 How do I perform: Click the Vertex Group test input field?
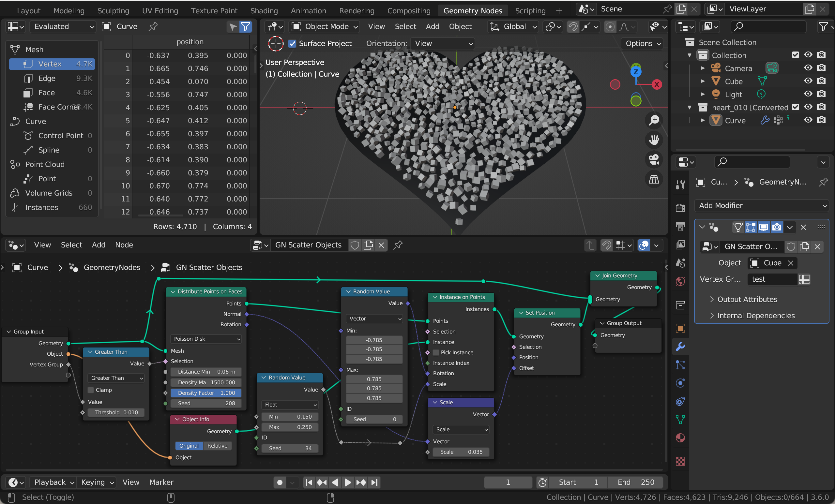tap(772, 279)
